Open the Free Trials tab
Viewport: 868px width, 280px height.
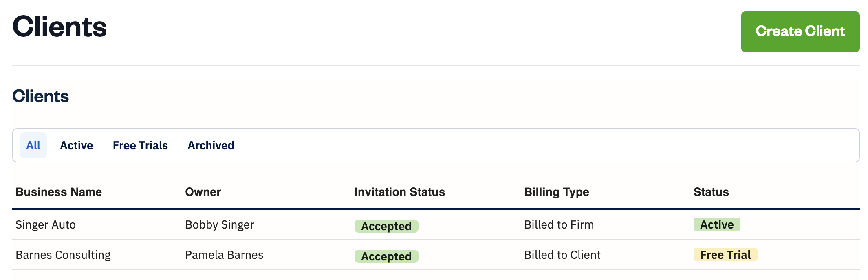coord(140,145)
